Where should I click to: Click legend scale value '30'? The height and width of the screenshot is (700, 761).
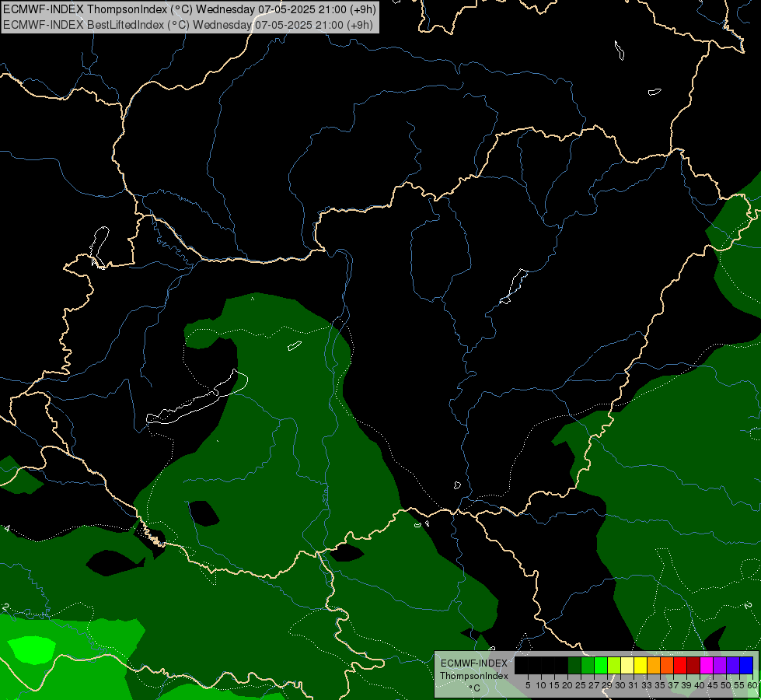click(621, 685)
